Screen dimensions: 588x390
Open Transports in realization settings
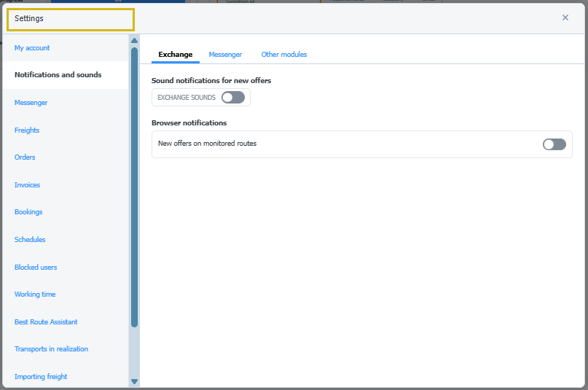click(51, 349)
